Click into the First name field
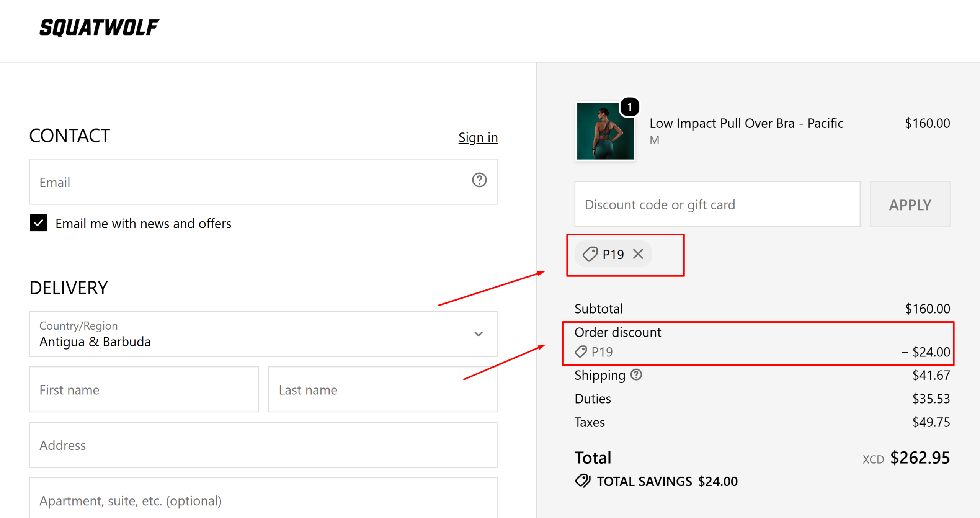 click(x=144, y=389)
